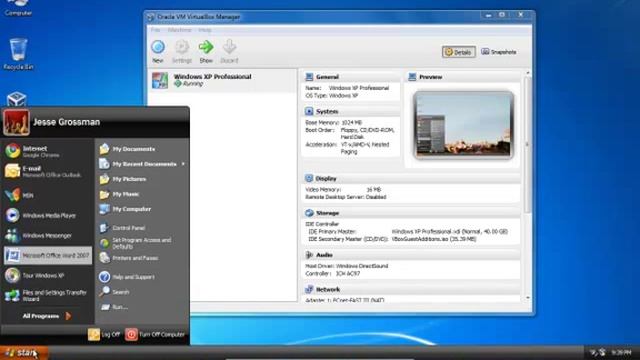Click the Base Memory 1024 MB value
The image size is (640, 360).
coord(351,122)
